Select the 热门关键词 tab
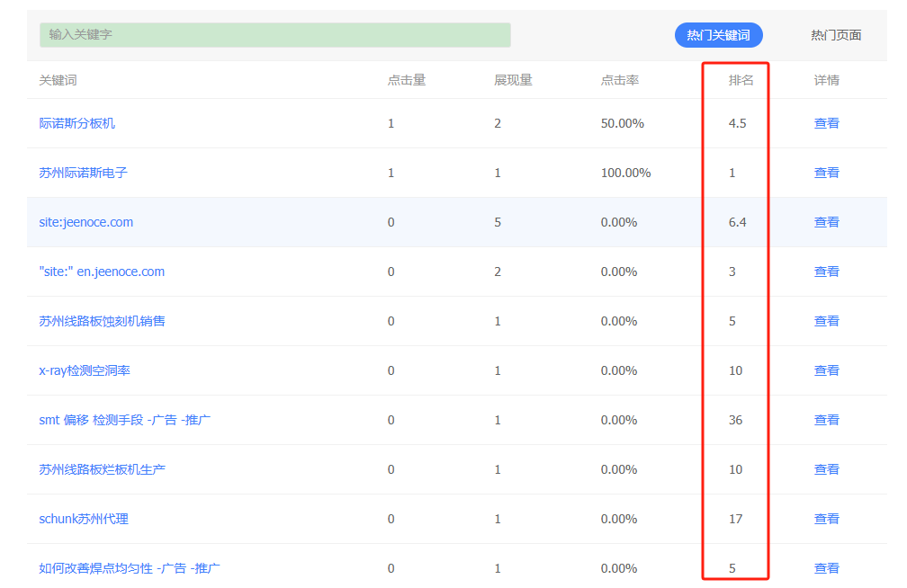Image resolution: width=907 pixels, height=588 pixels. [718, 35]
